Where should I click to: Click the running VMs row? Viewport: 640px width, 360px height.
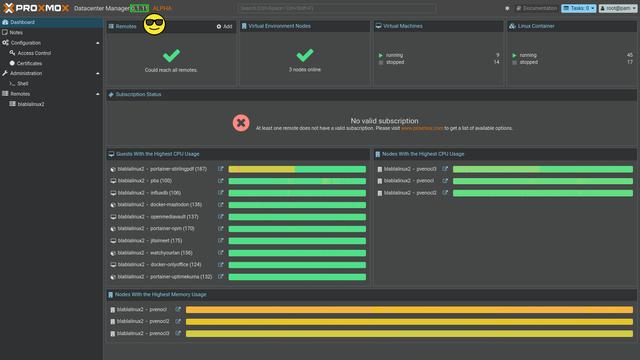pos(439,55)
